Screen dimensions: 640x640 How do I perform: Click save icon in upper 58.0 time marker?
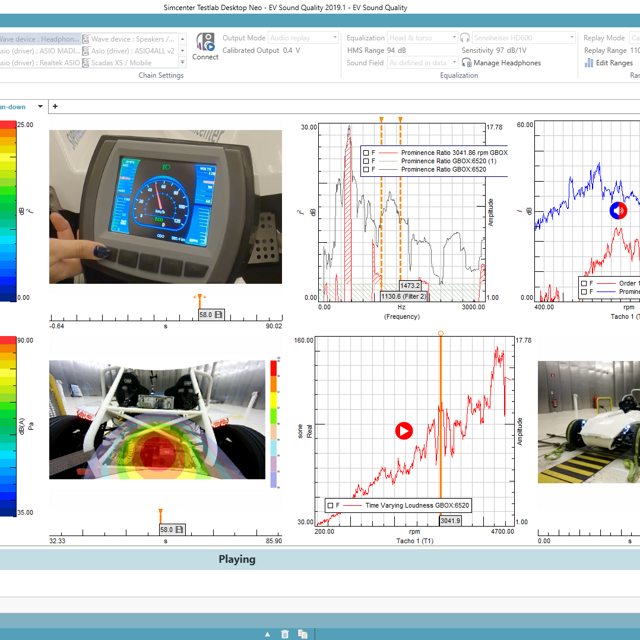pyautogui.click(x=219, y=315)
